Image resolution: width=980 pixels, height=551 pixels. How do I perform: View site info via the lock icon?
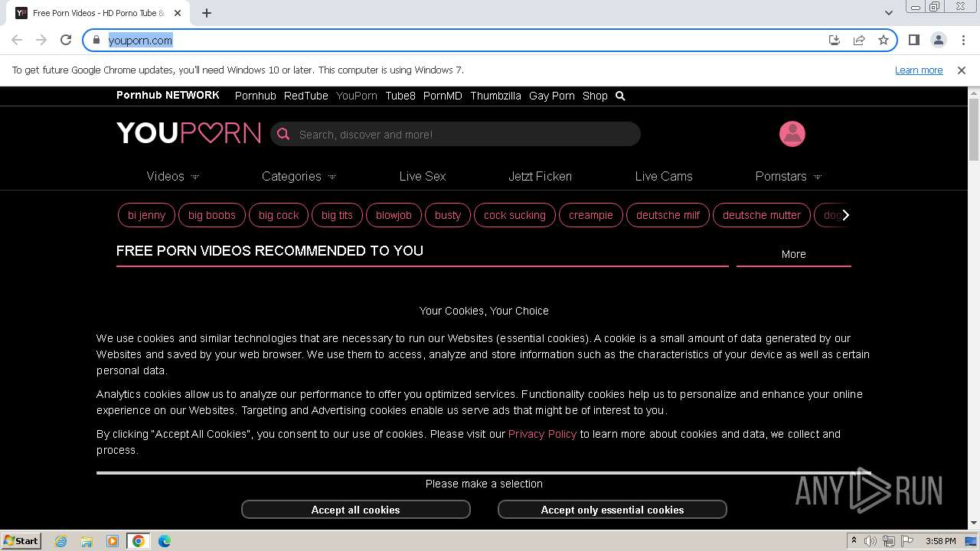pyautogui.click(x=96, y=40)
